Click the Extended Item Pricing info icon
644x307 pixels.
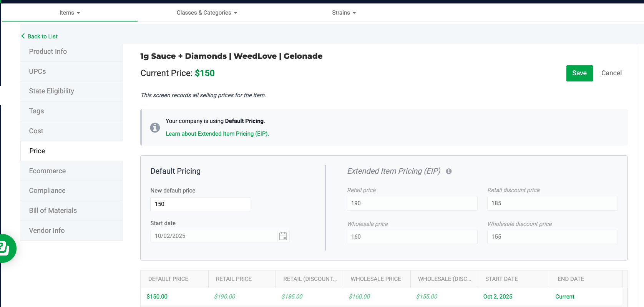pyautogui.click(x=449, y=171)
